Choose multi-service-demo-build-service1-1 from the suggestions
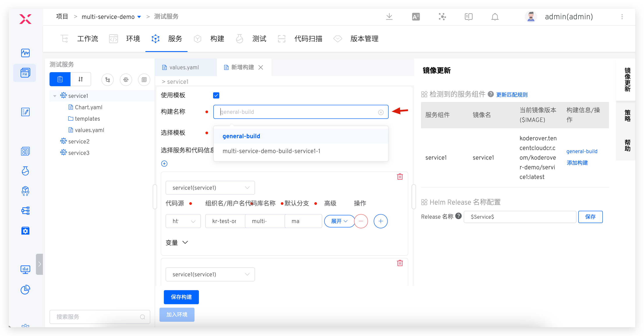This screenshot has height=336, width=644. pyautogui.click(x=301, y=151)
